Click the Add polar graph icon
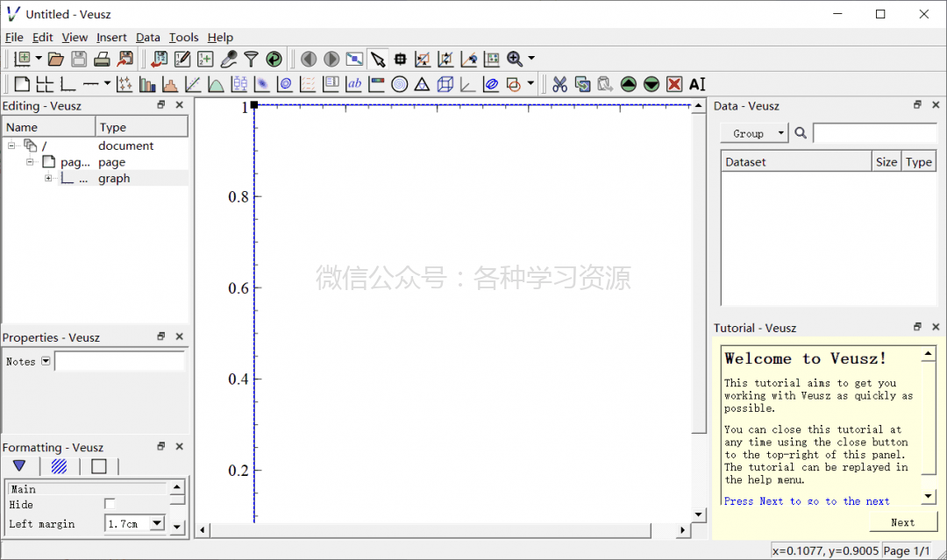947x560 pixels. (x=399, y=84)
